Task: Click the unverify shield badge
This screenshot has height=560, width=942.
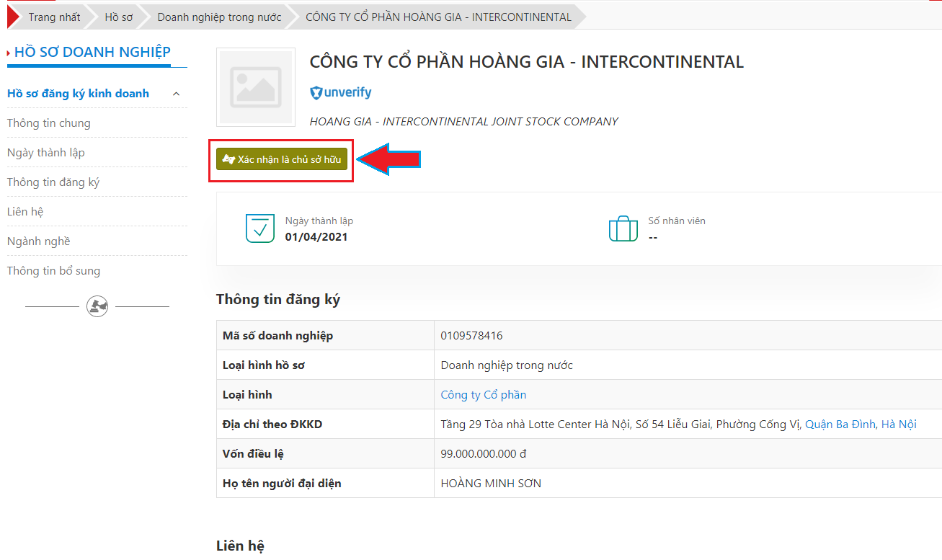Action: (x=341, y=93)
